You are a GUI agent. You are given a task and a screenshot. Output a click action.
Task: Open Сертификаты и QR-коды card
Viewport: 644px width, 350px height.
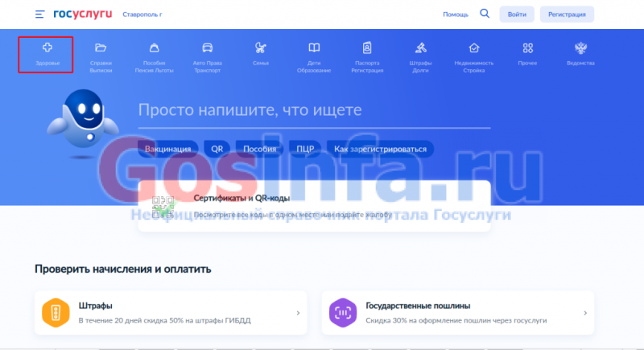(x=314, y=206)
